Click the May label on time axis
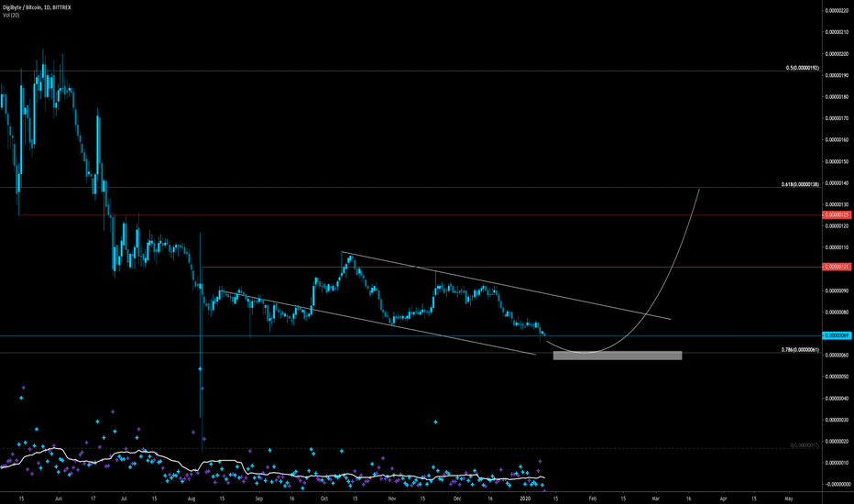 [x=789, y=499]
